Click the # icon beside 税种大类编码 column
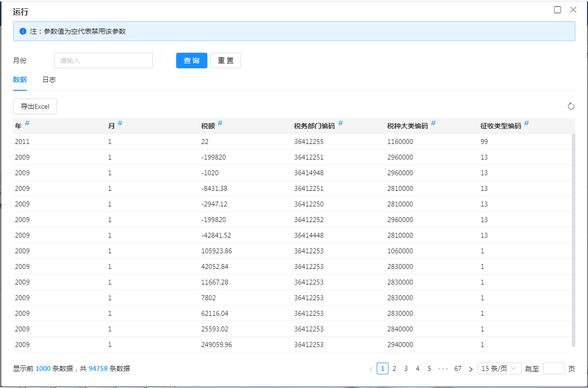This screenshot has height=388, width=588. coord(433,123)
